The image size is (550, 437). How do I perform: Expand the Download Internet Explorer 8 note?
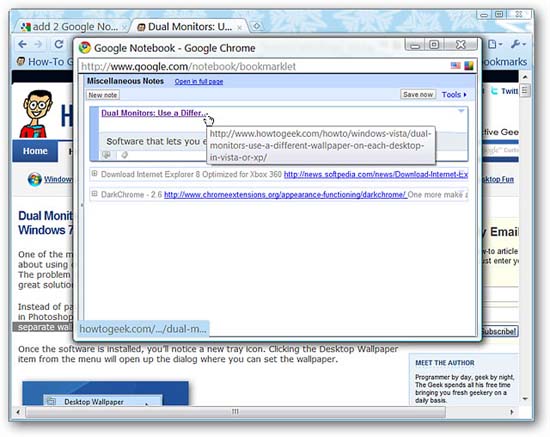tap(94, 173)
